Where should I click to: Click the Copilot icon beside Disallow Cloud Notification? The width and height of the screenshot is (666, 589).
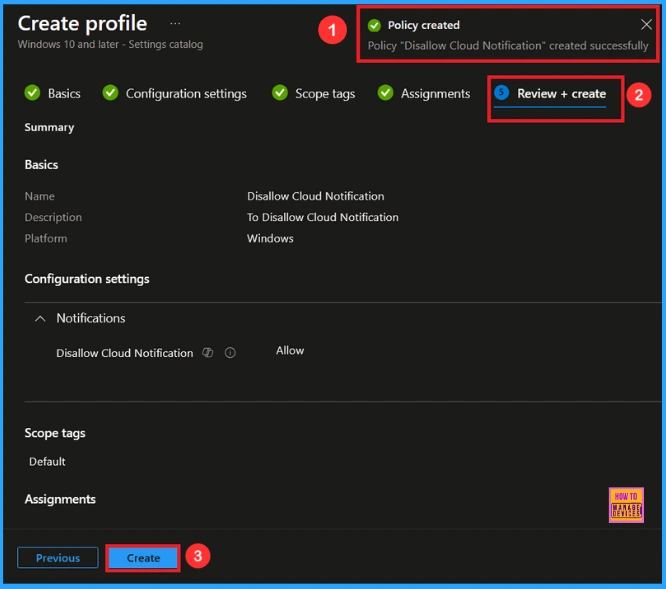[208, 352]
